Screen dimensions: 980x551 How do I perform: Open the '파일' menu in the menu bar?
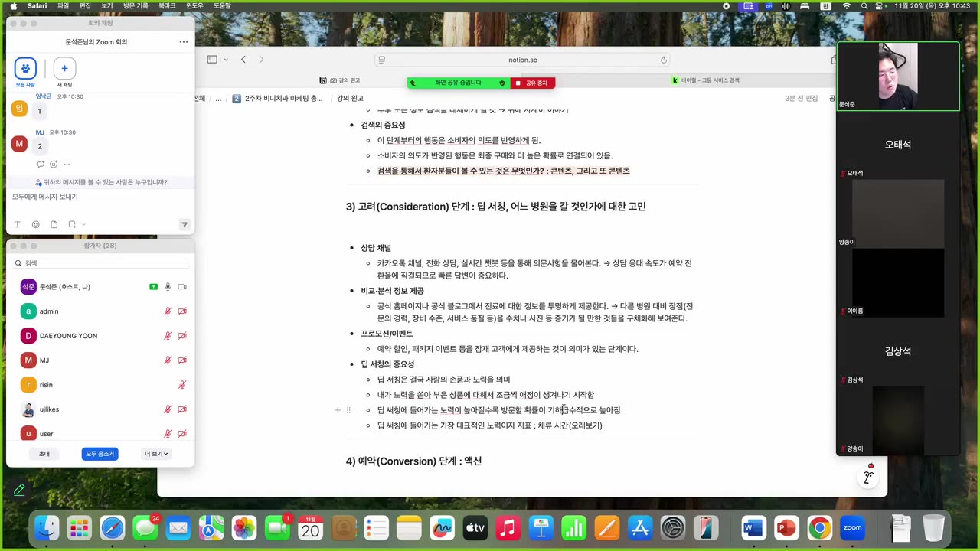point(63,5)
